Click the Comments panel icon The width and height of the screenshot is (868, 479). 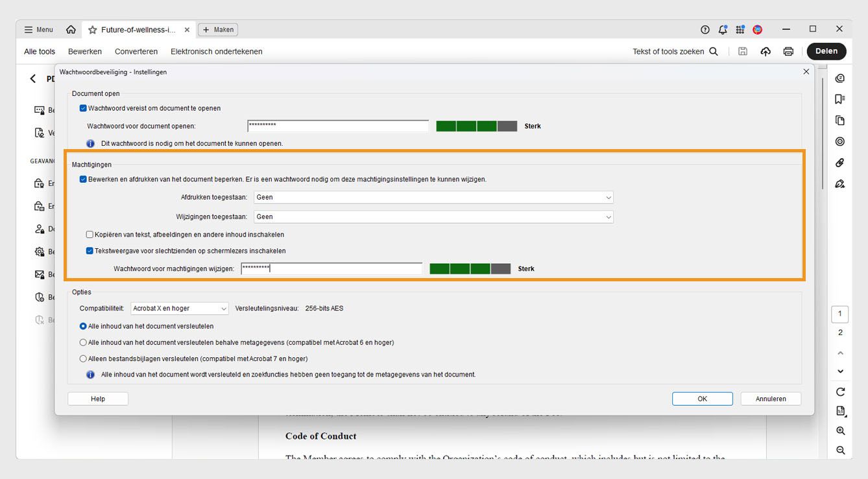[x=839, y=77]
